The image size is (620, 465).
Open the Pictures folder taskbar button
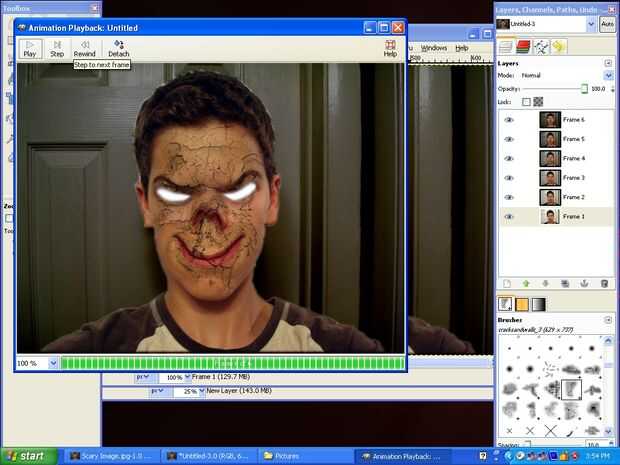306,456
